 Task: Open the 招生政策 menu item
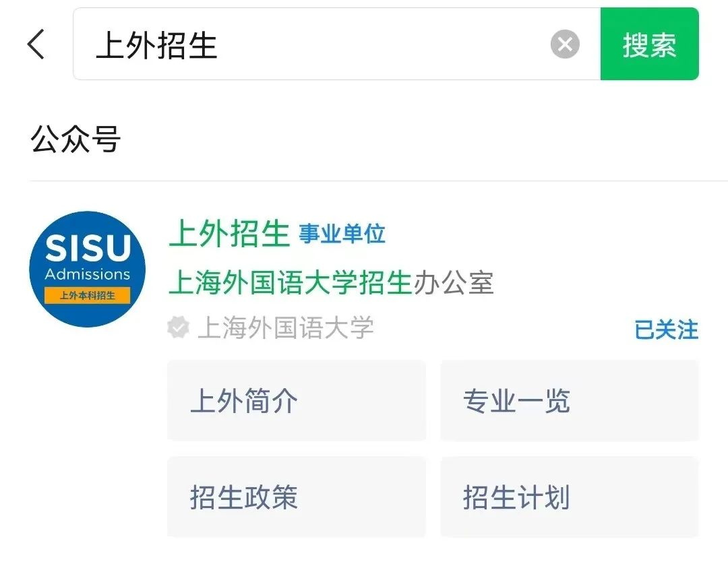click(x=297, y=498)
